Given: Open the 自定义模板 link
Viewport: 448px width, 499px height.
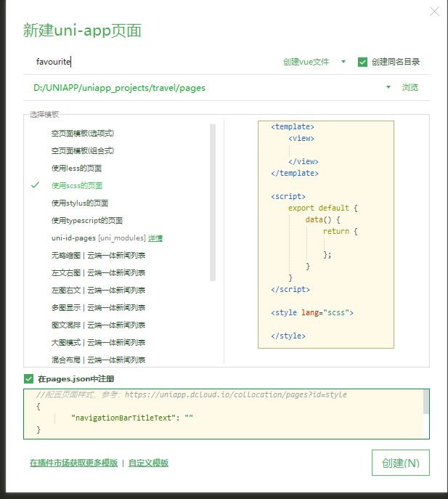Looking at the screenshot, I should pos(148,463).
